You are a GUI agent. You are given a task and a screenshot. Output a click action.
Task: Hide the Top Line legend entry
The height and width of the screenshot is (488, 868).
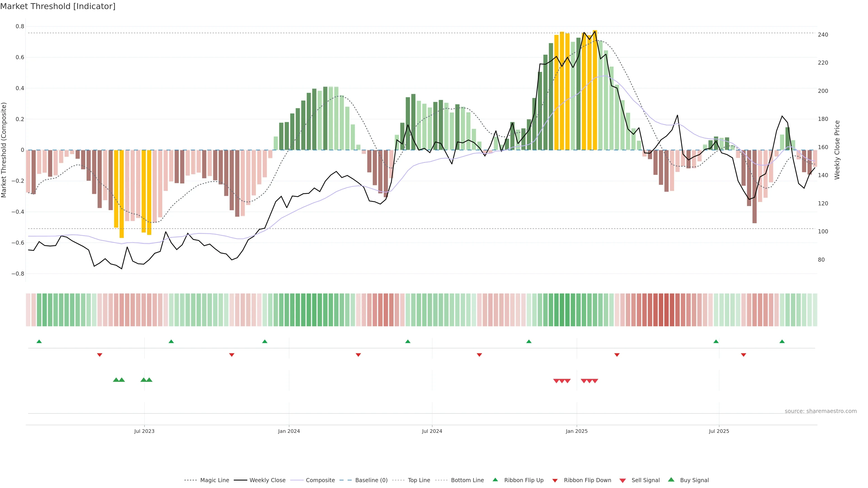coord(419,480)
